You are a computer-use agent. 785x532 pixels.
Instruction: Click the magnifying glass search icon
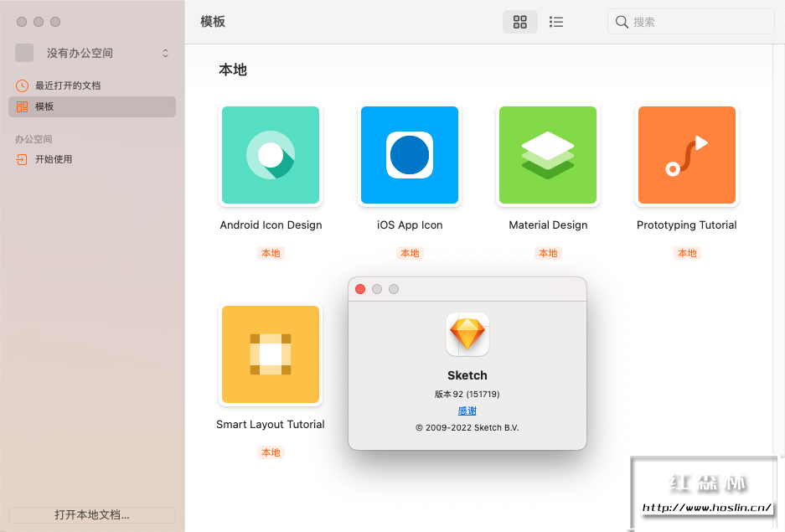tap(622, 22)
